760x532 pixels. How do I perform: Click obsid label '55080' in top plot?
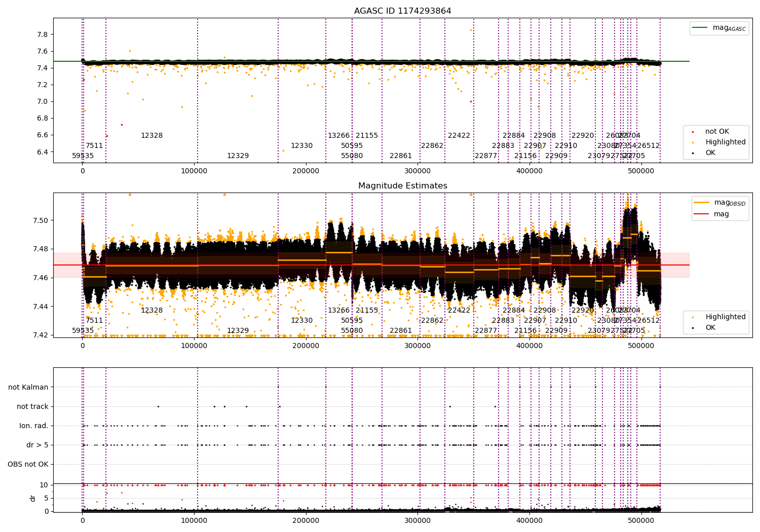pyautogui.click(x=352, y=156)
